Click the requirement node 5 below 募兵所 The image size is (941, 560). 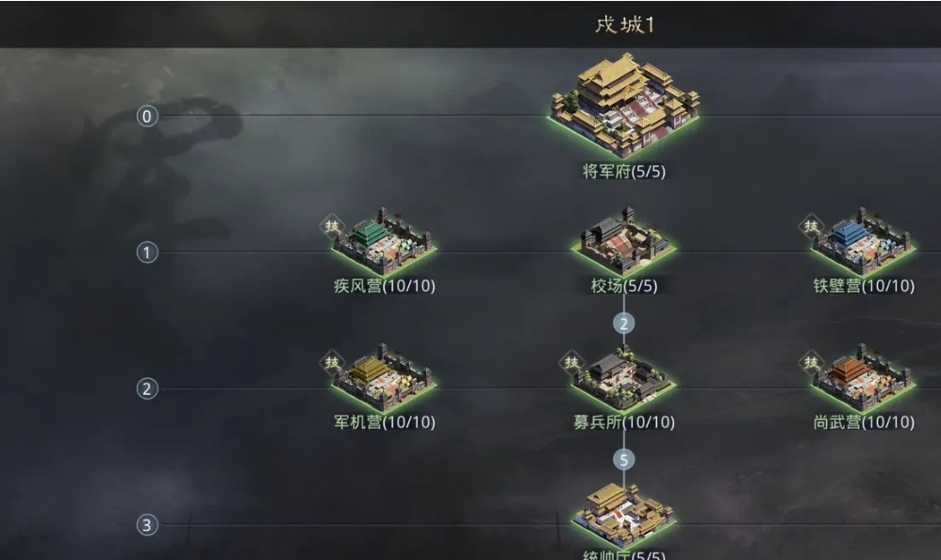[x=623, y=460]
